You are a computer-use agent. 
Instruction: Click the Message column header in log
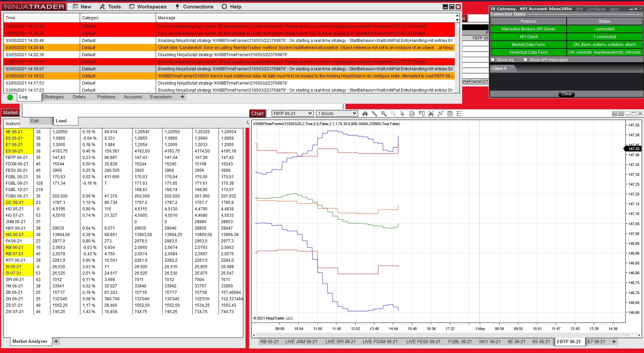point(305,18)
